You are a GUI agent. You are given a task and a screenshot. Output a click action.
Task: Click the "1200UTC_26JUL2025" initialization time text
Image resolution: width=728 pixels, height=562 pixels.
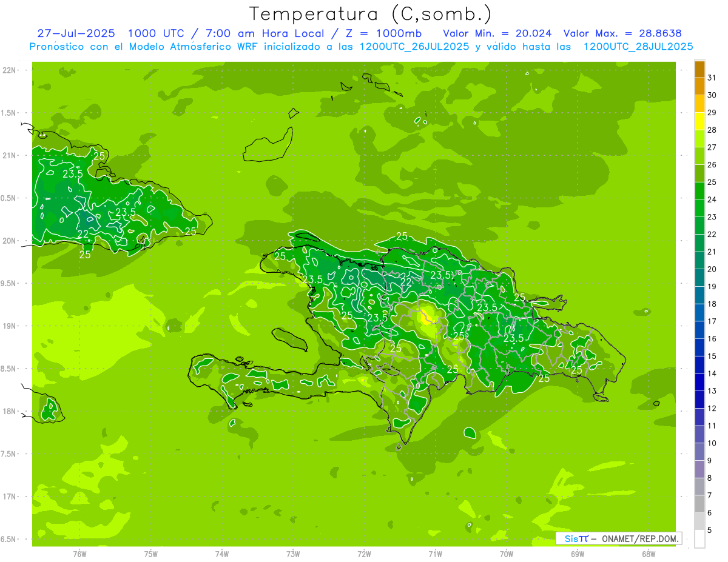pos(415,46)
